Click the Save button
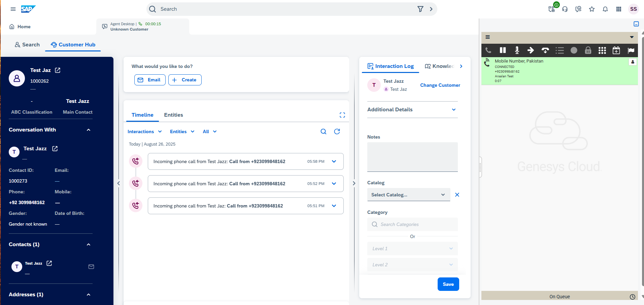Image resolution: width=644 pixels, height=305 pixels. [448, 284]
